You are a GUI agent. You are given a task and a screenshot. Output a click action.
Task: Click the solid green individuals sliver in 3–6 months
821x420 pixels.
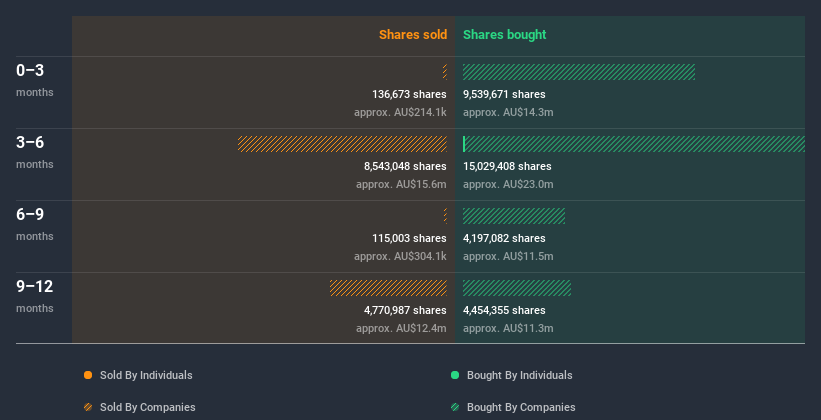pos(464,144)
